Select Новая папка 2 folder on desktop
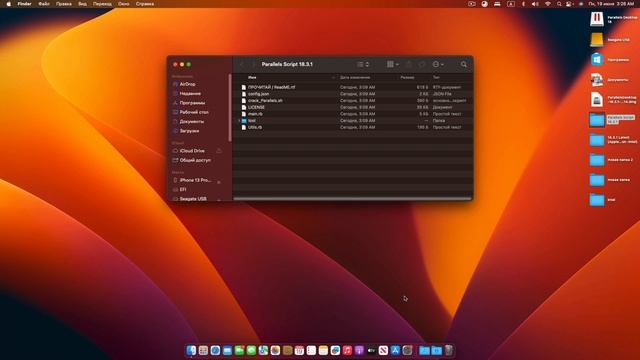The width and height of the screenshot is (640, 360). pyautogui.click(x=597, y=160)
